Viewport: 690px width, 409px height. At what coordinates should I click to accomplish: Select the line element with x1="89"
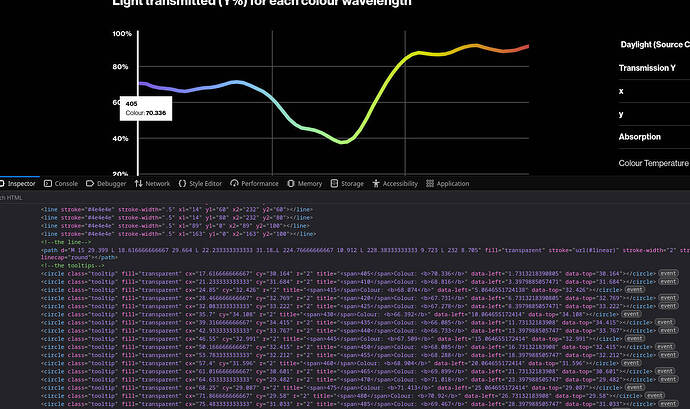point(175,226)
